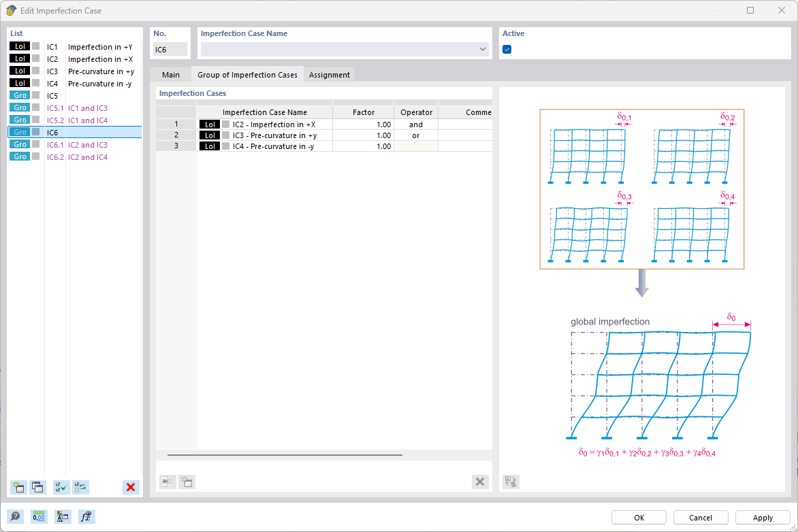Open the Imperfection Case Name dropdown

tap(482, 50)
